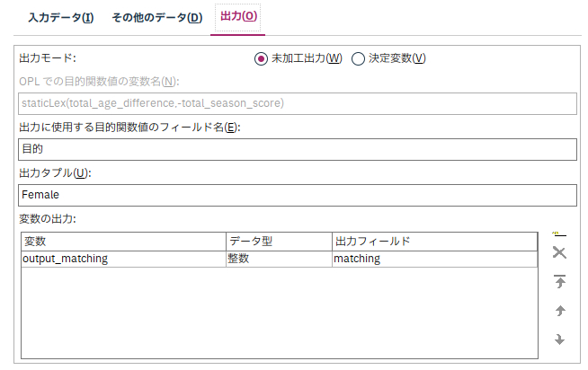Select the 出力(O) tab
Viewport: 588px width, 370px height.
[x=238, y=16]
